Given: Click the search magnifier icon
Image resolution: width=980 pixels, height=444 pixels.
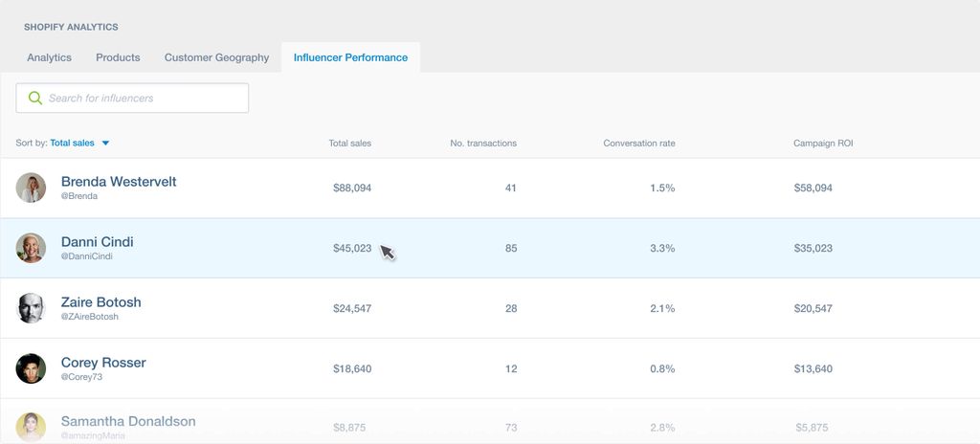Looking at the screenshot, I should 35,98.
